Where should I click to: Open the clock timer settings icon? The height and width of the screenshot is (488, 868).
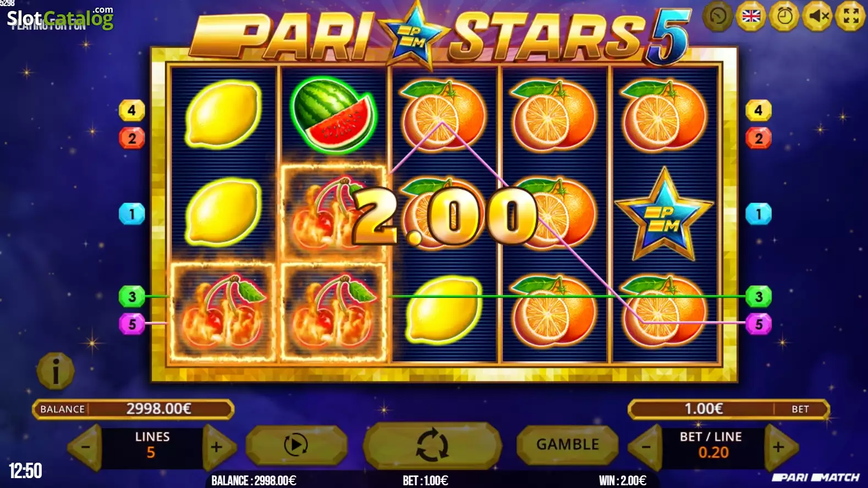tap(784, 16)
